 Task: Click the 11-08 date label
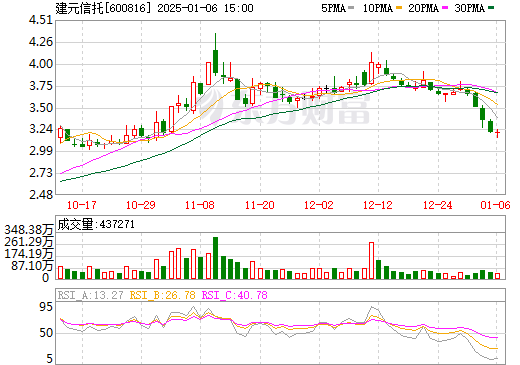coord(200,205)
